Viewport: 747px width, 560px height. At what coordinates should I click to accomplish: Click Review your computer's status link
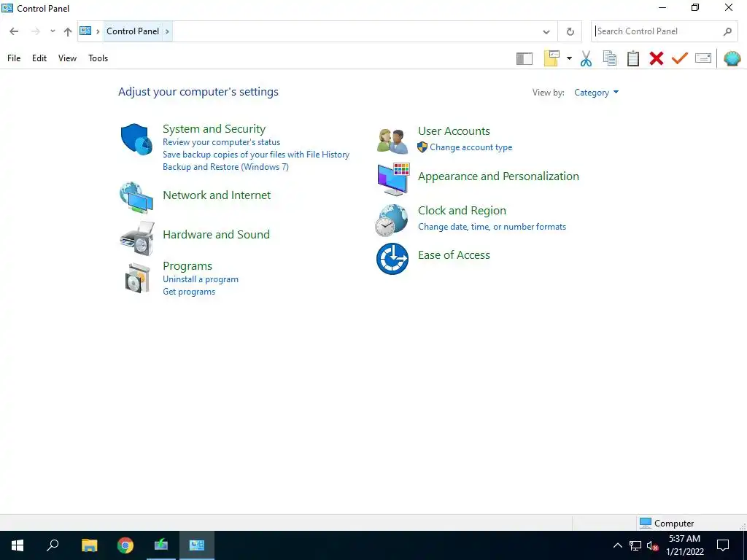(222, 142)
